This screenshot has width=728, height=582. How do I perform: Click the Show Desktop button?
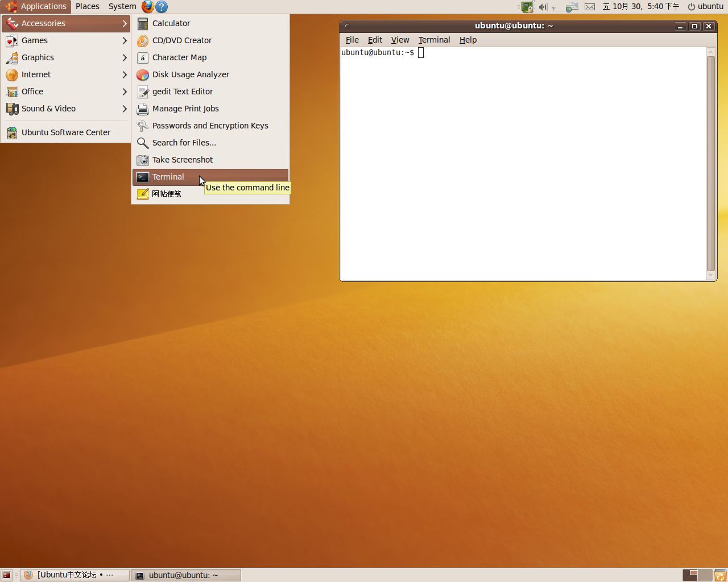click(7, 575)
